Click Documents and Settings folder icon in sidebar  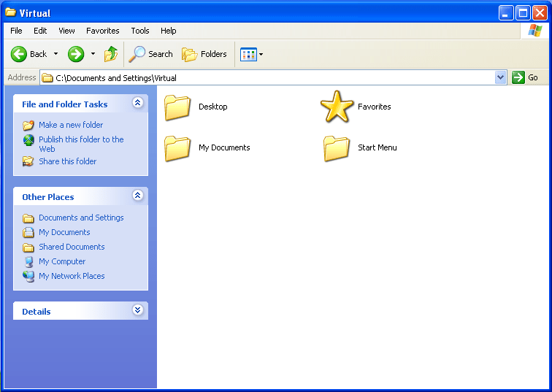click(x=28, y=218)
